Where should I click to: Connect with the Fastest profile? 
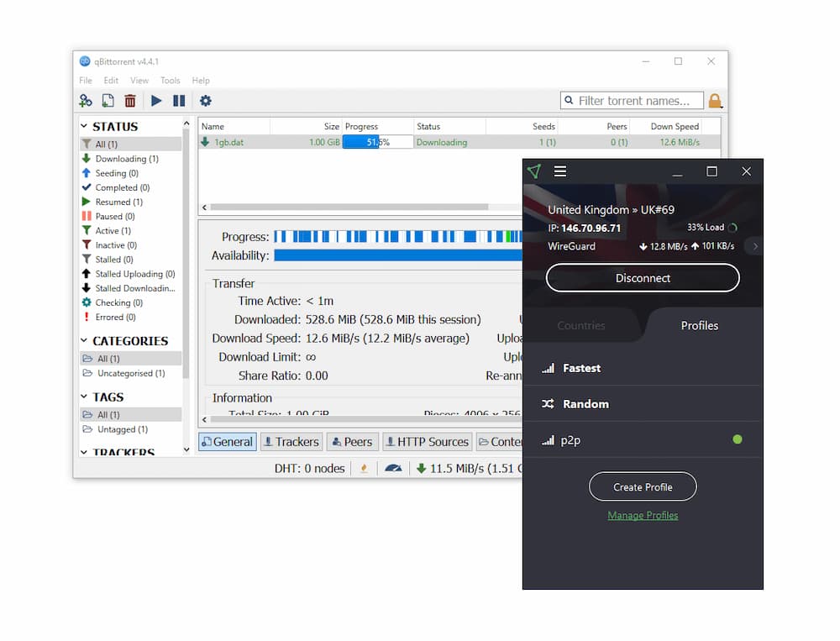(x=643, y=368)
